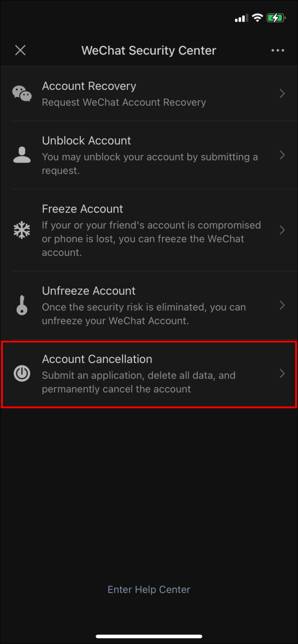The image size is (298, 644).
Task: Tap the WeChat Security Center page title
Action: tap(149, 50)
